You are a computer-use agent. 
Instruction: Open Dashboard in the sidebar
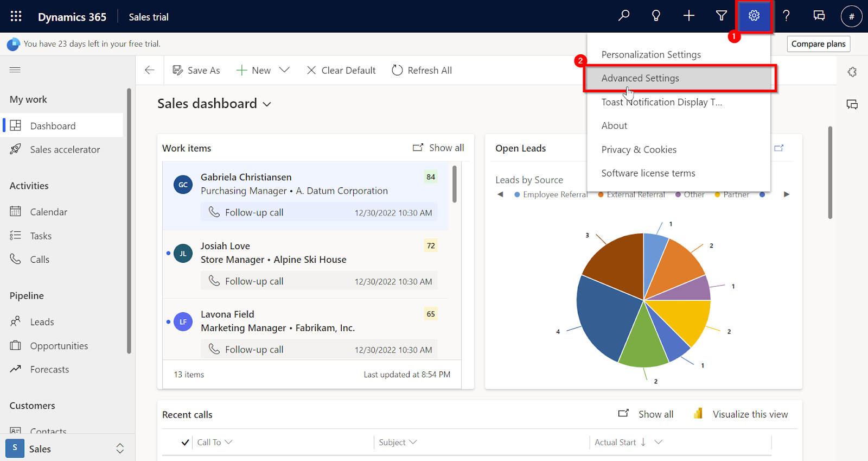[x=63, y=125]
